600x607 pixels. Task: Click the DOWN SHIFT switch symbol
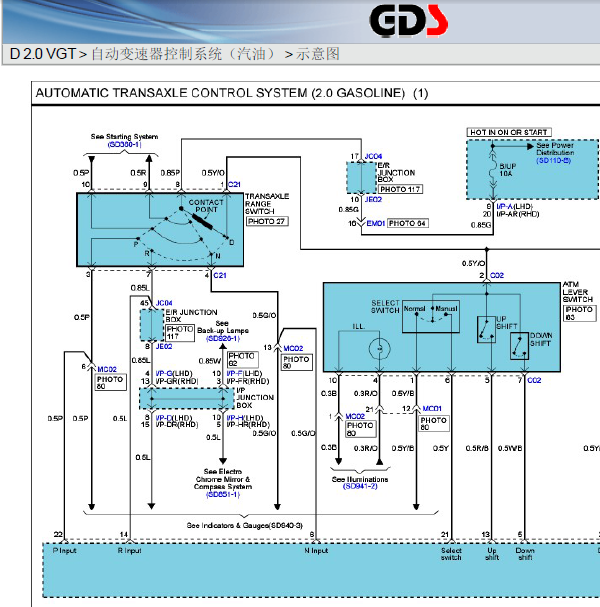[x=519, y=346]
